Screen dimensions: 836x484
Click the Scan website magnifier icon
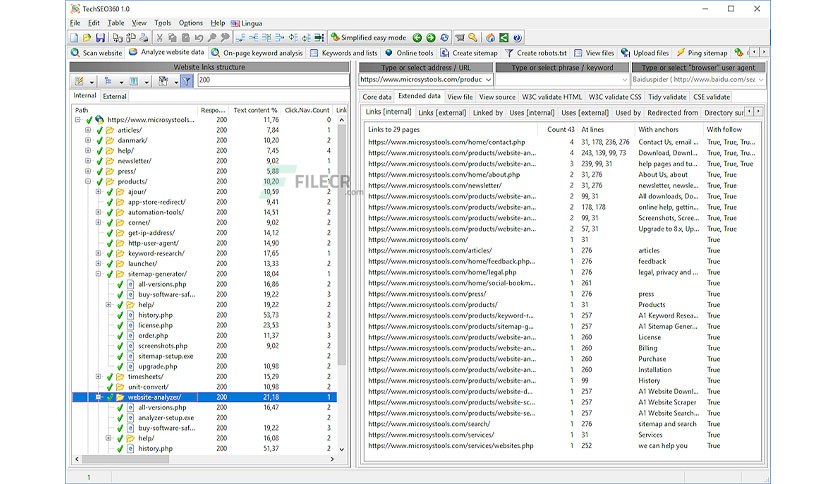click(76, 53)
